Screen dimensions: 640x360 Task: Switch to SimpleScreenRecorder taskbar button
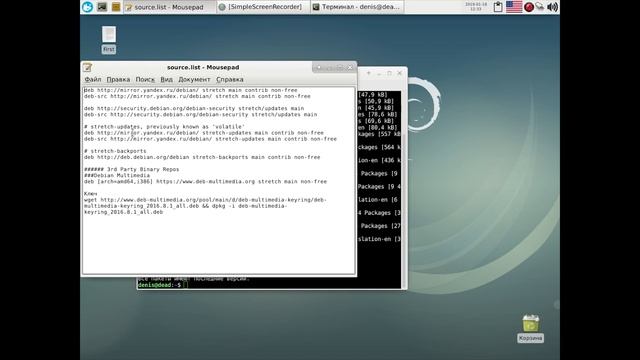point(263,7)
